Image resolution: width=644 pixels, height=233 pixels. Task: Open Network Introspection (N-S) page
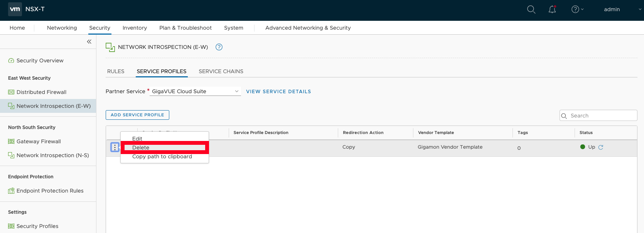click(53, 155)
